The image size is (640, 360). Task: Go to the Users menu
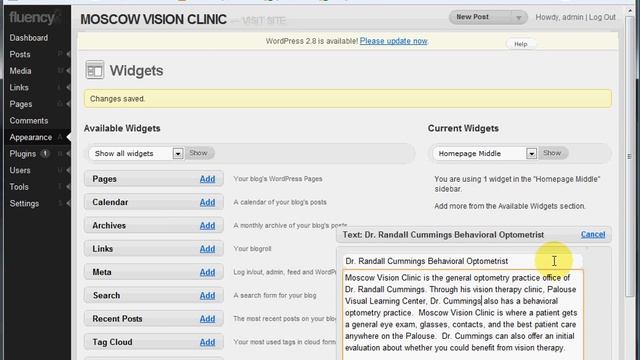click(20, 170)
